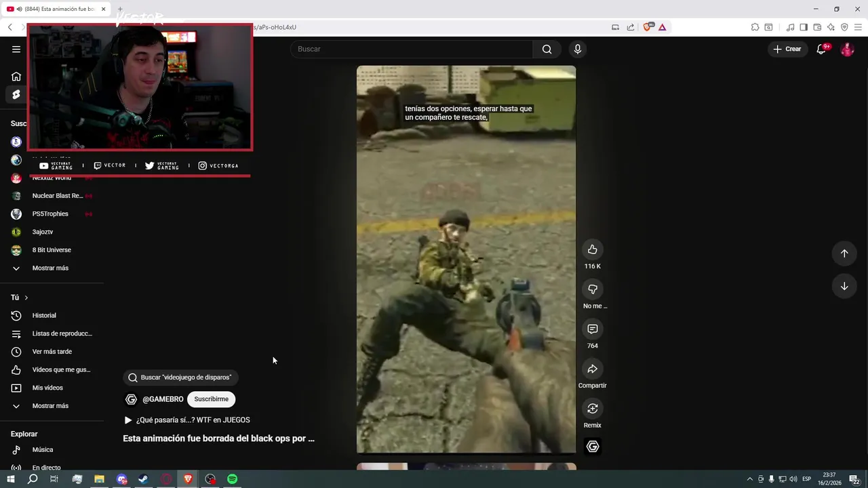The width and height of the screenshot is (868, 488).
Task: Close the YouTube browser tab
Action: tap(103, 9)
